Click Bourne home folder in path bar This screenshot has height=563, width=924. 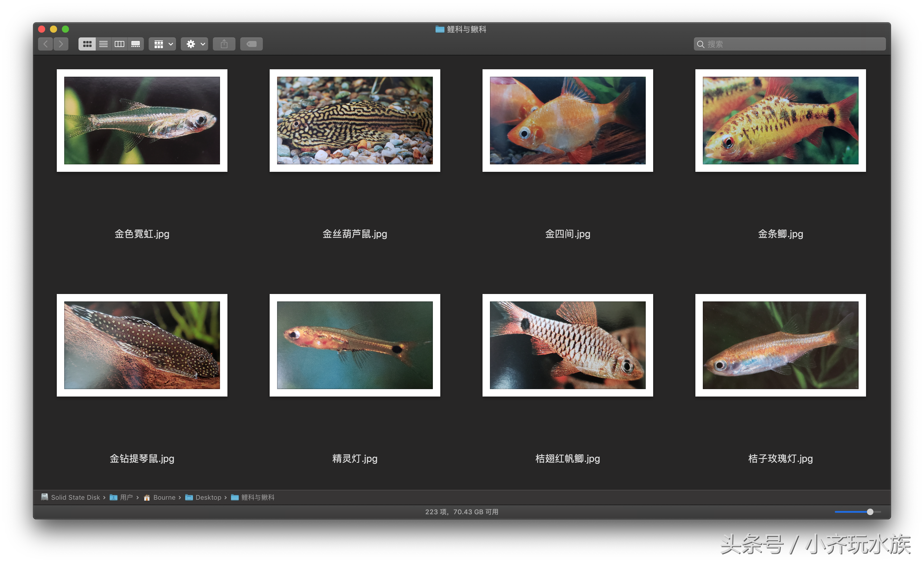click(x=159, y=497)
